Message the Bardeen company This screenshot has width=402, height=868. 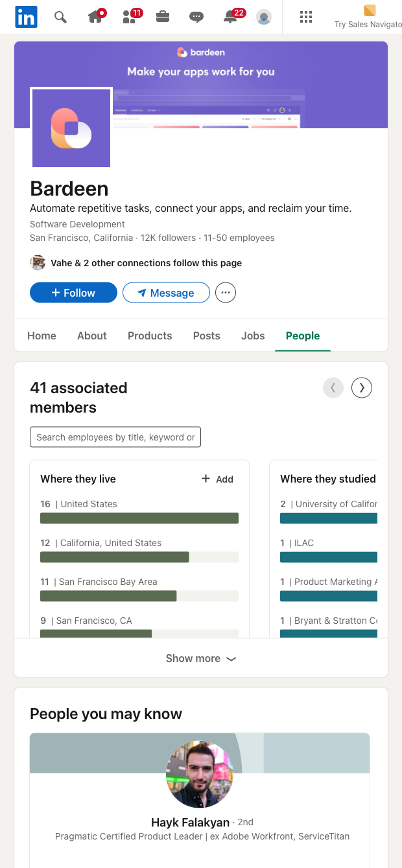166,293
